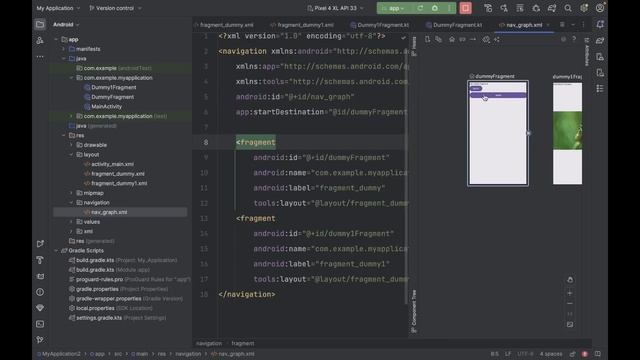The image size is (640, 360).
Task: Open the run widget more actions menu
Action: pos(449,8)
